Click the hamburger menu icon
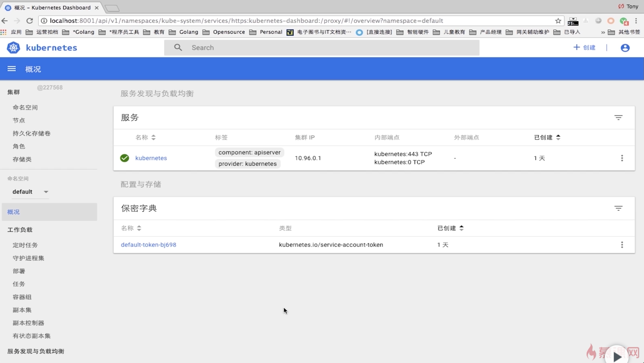This screenshot has height=363, width=644. click(11, 69)
